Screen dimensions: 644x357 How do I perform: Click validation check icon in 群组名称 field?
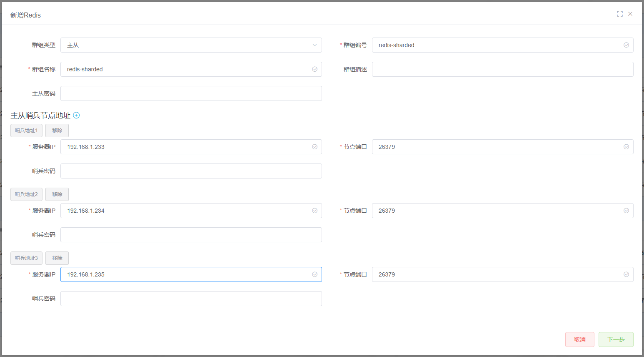(x=315, y=69)
